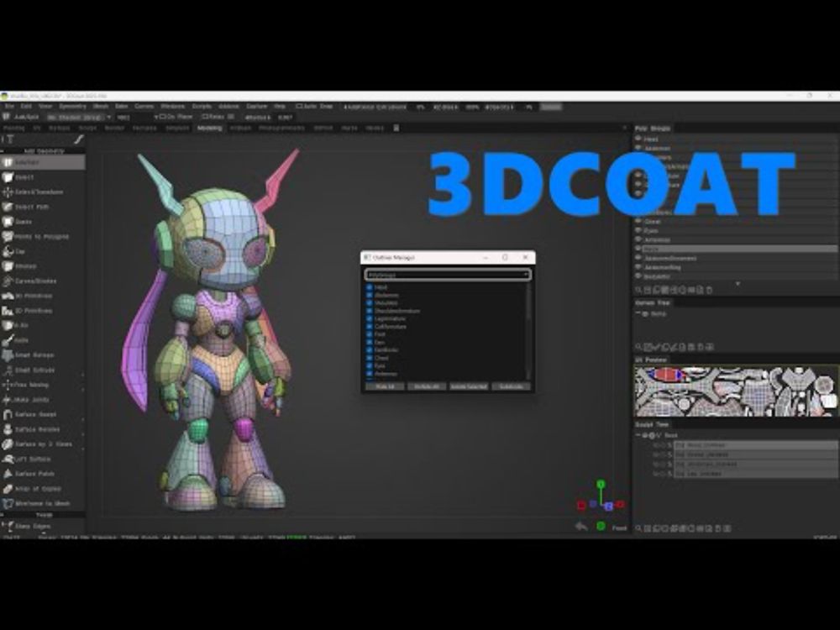The image size is (840, 630).
Task: Switch to the Sculpt workspace tab
Action: [88, 128]
